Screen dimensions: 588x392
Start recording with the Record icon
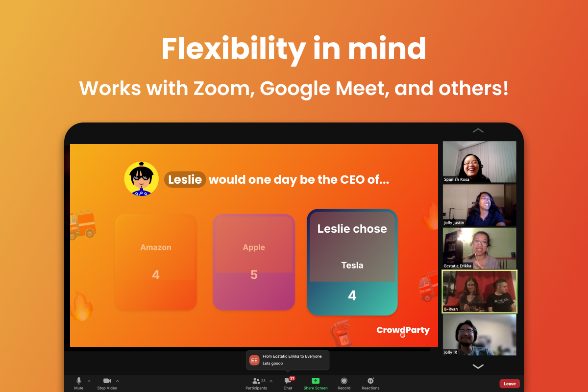(x=344, y=381)
